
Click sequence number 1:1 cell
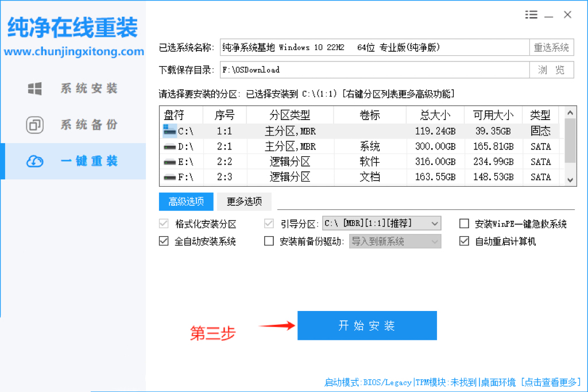pos(225,131)
